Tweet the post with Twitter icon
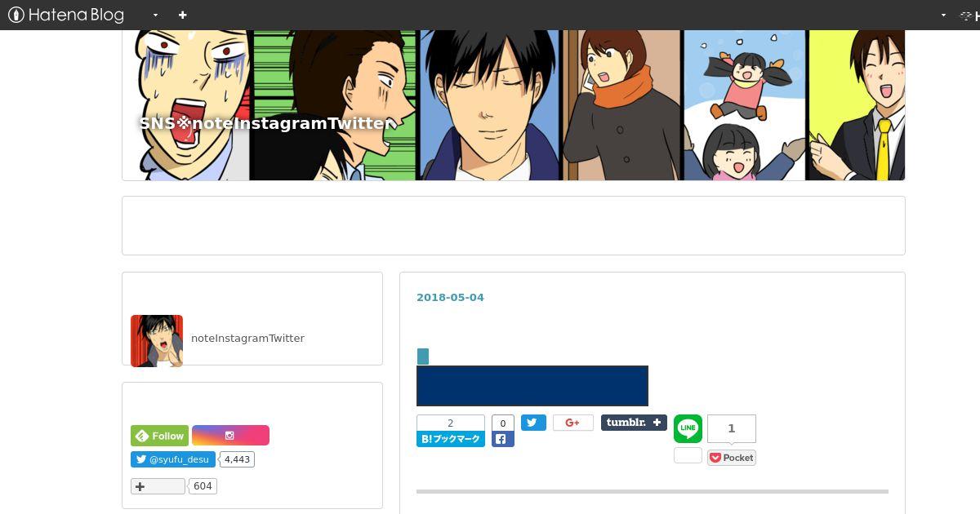Screen dimensions: 980x514 coord(533,423)
